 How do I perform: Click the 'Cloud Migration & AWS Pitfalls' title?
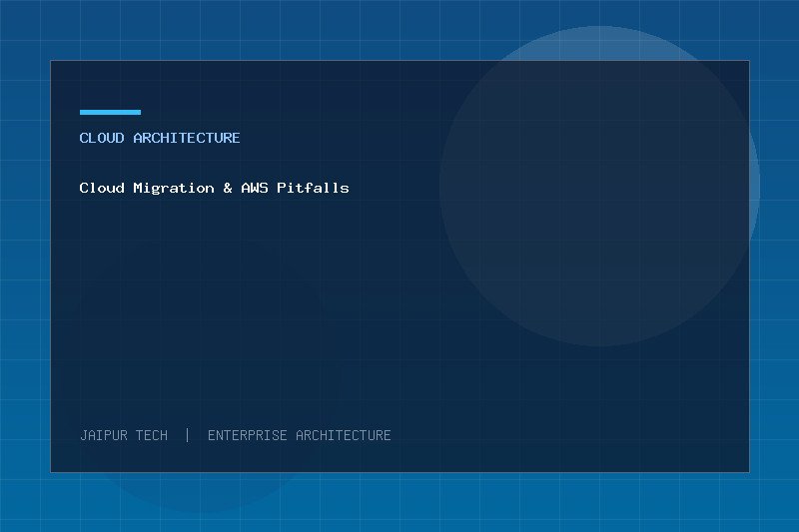(214, 188)
